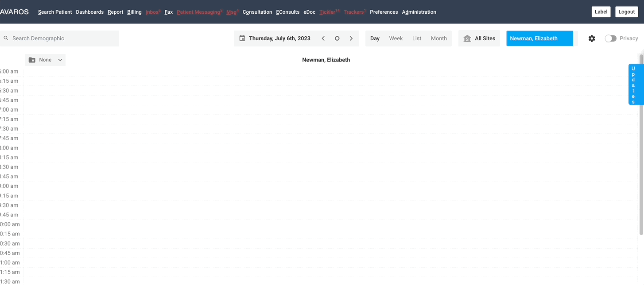Viewport: 644px width, 285px height.
Task: Switch to List view
Action: (417, 39)
